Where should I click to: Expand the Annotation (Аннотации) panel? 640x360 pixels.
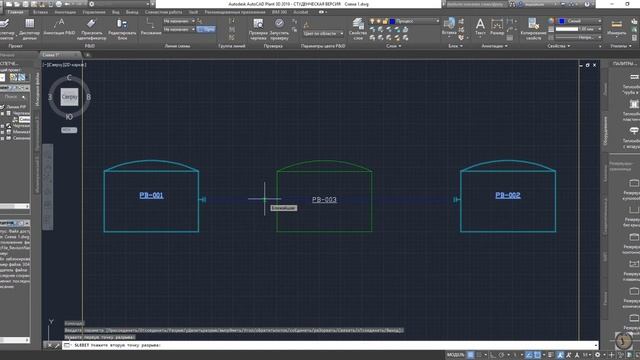click(x=495, y=46)
